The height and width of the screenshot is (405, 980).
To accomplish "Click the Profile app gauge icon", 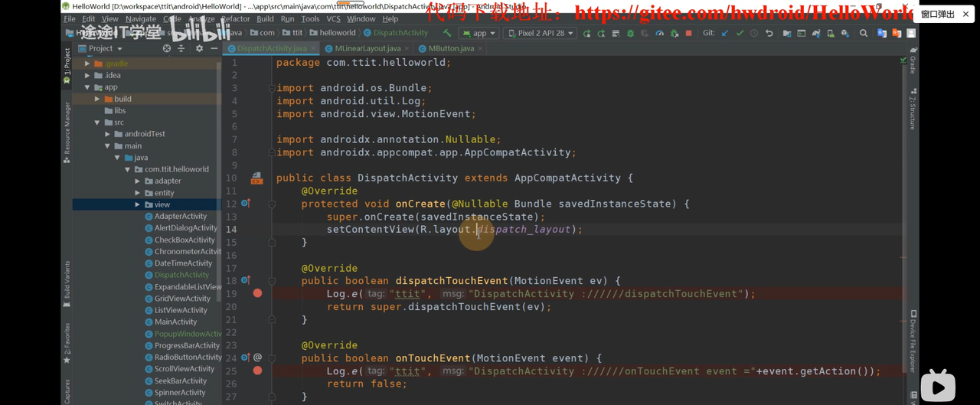I will [659, 33].
